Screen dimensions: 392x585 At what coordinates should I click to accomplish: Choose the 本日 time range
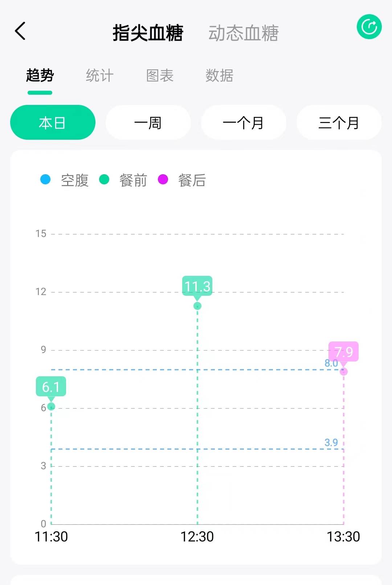(53, 122)
